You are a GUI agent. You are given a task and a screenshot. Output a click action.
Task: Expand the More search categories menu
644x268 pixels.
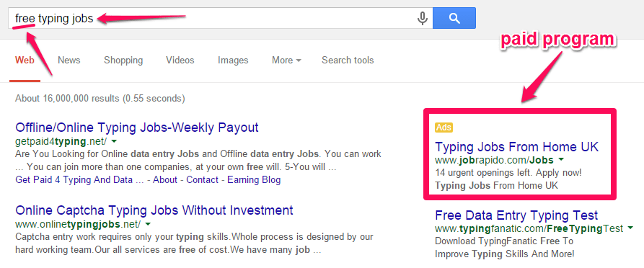point(286,61)
